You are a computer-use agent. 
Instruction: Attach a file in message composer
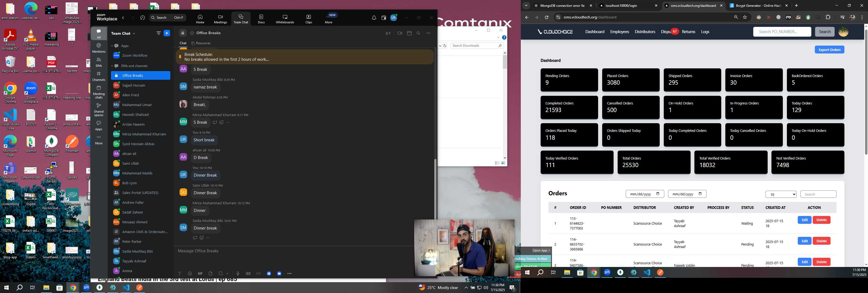tap(210, 273)
